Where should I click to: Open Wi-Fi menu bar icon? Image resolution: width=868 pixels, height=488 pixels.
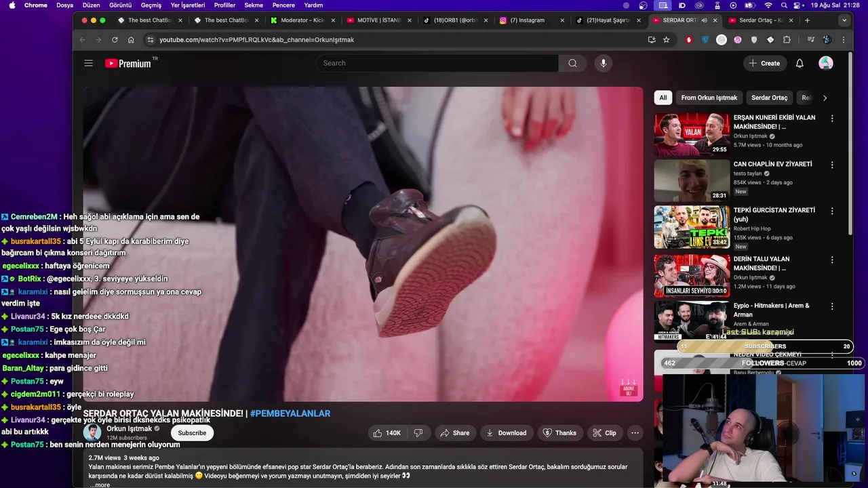(x=768, y=5)
